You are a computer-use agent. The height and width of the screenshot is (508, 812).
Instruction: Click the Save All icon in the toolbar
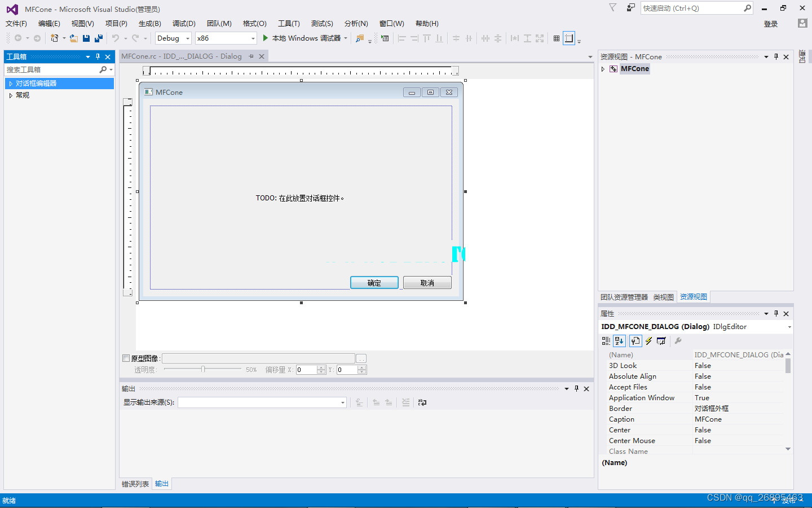click(99, 38)
